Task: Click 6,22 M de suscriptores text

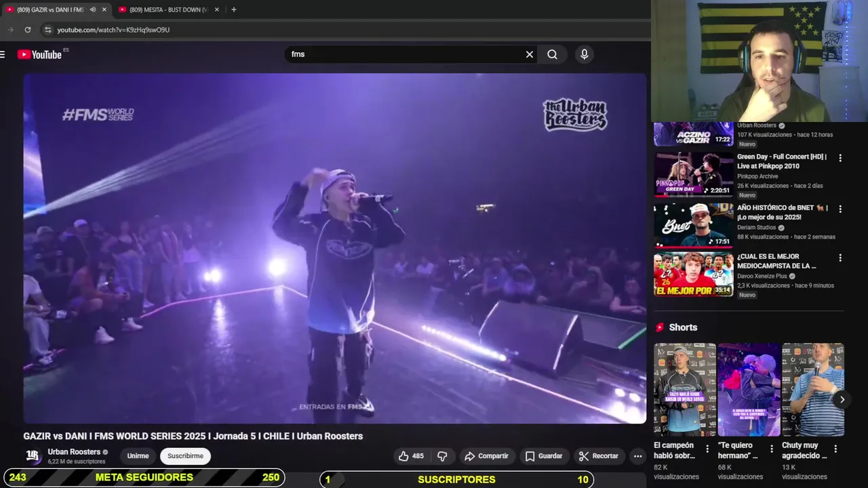Action: (x=77, y=462)
